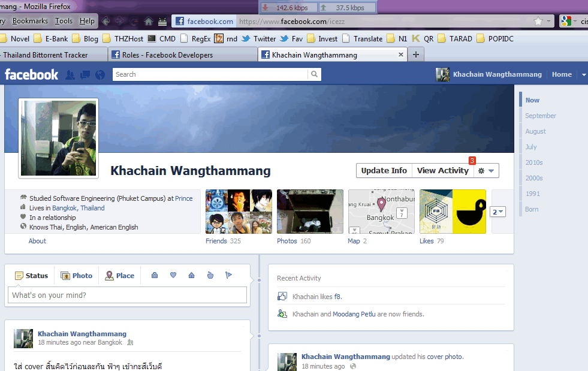588x371 pixels.
Task: Open the Help menu
Action: (x=87, y=21)
